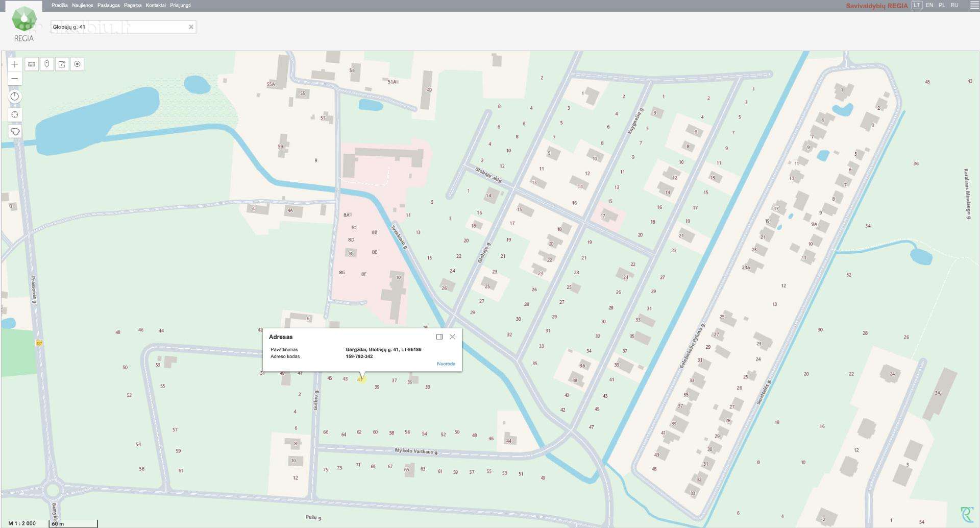The width and height of the screenshot is (980, 528).
Task: Switch language to EN
Action: click(929, 5)
